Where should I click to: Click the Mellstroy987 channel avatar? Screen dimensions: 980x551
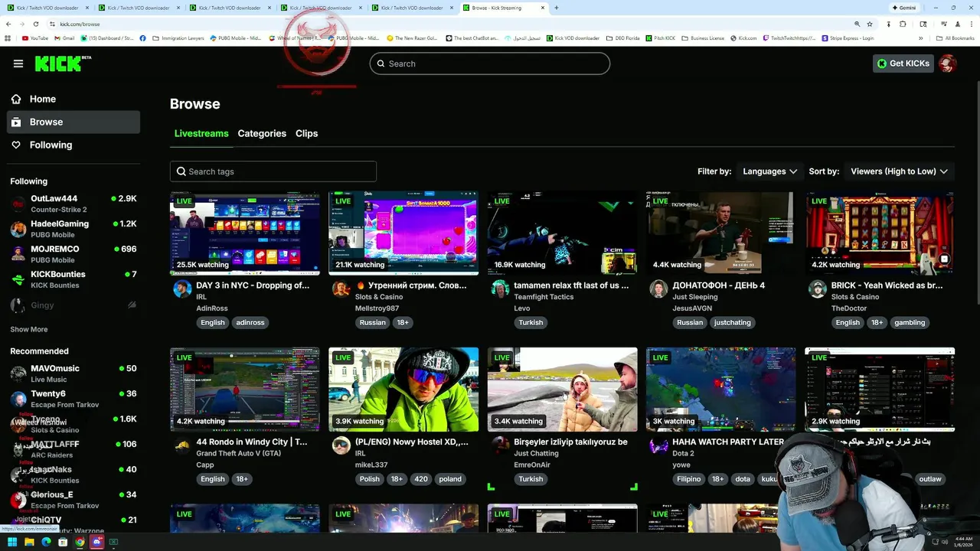coord(341,289)
